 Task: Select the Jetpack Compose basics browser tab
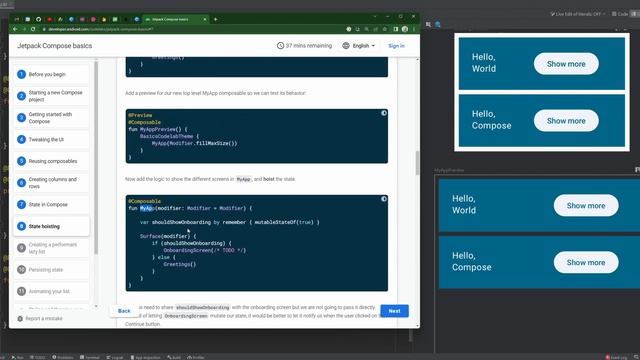click(x=176, y=19)
